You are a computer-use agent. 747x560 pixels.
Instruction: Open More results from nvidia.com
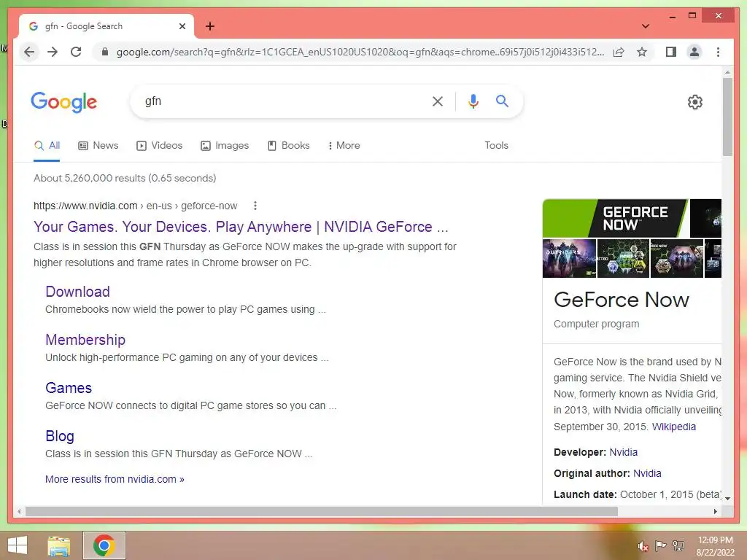pos(115,479)
